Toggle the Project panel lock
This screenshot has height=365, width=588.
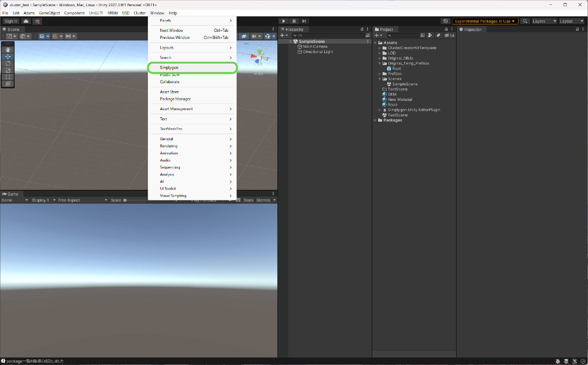pyautogui.click(x=446, y=29)
